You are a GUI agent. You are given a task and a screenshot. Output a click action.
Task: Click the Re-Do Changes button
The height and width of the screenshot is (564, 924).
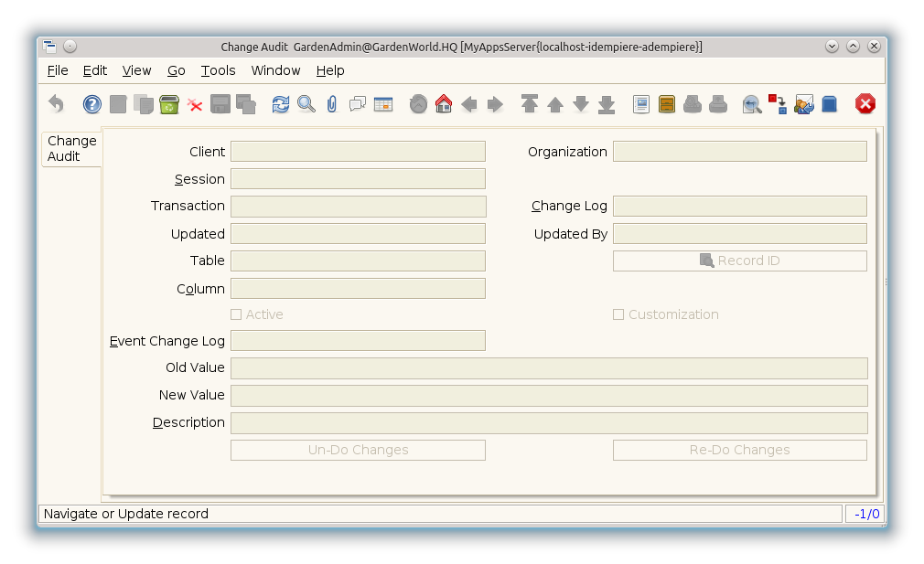pyautogui.click(x=739, y=450)
